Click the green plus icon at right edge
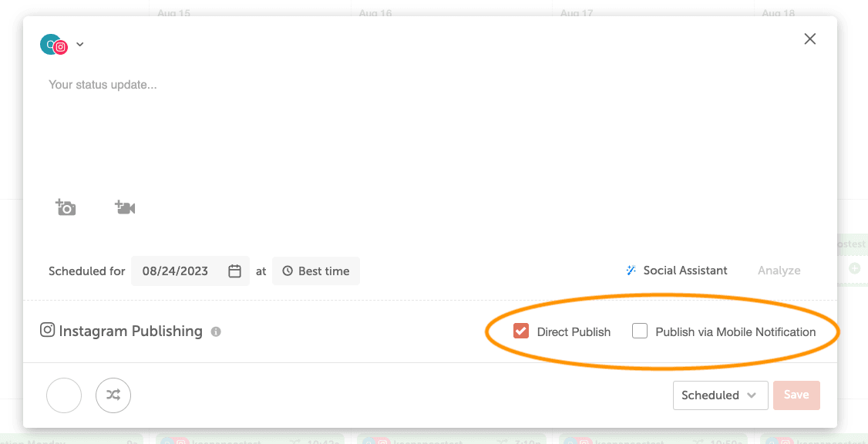The image size is (868, 444). [x=854, y=269]
